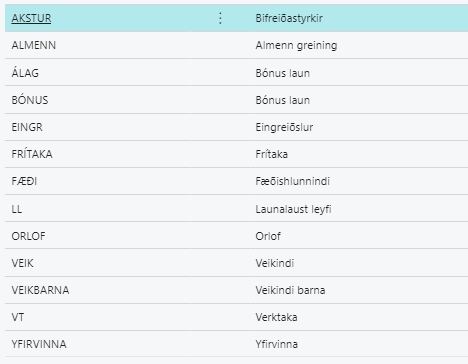The width and height of the screenshot is (468, 364).
Task: Choose the FRÍTAKA code entry
Action: tap(32, 154)
